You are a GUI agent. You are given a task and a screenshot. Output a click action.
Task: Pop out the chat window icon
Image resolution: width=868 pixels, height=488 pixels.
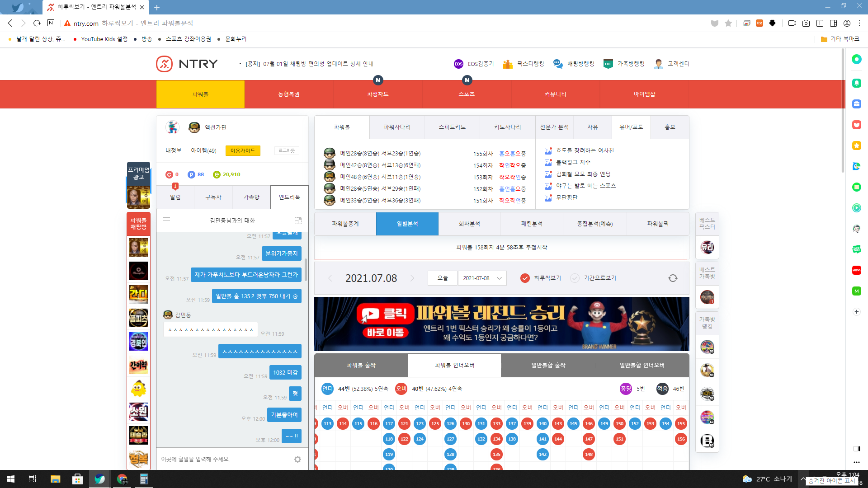(298, 221)
